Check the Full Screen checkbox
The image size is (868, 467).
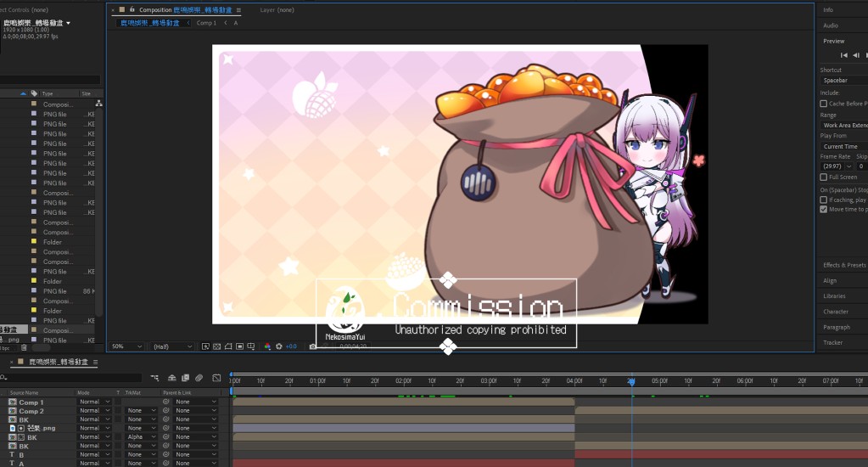tap(824, 177)
